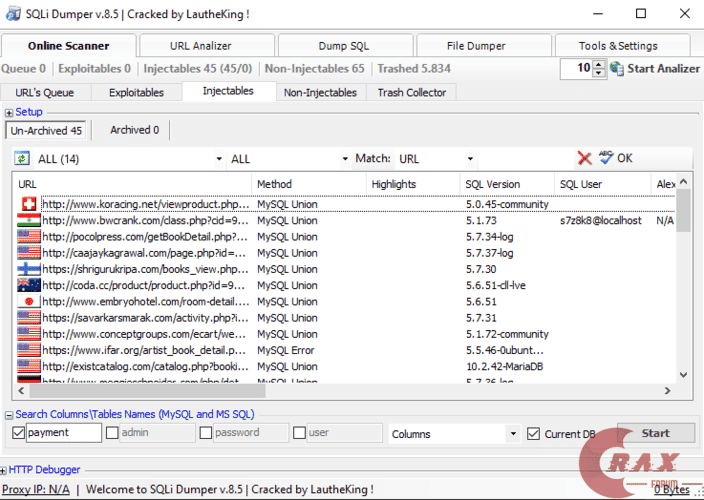Enable the user search checkbox
Image resolution: width=704 pixels, height=500 pixels.
pyautogui.click(x=299, y=433)
